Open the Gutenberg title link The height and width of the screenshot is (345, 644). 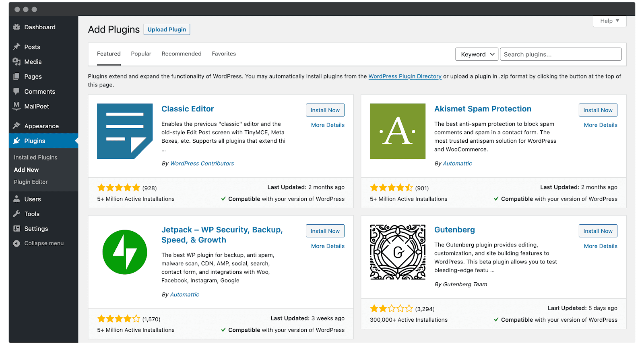(x=454, y=230)
